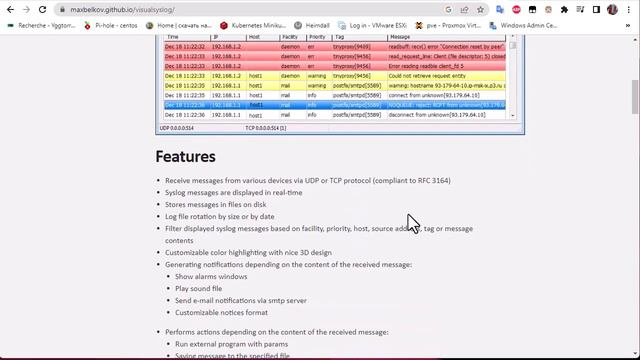Open the red ABP ad blocker extension
640x360 pixels.
point(516,9)
